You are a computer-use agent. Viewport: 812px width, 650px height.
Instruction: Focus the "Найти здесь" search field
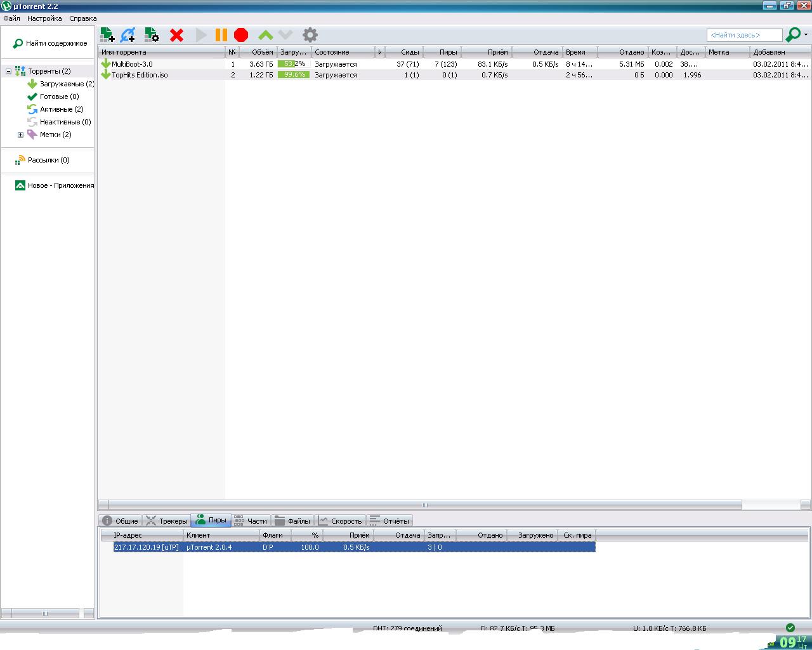tap(743, 35)
